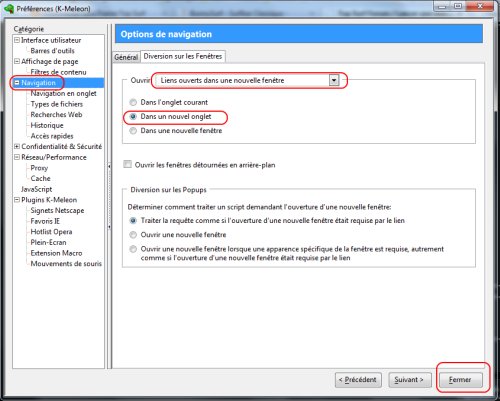Image resolution: width=500 pixels, height=401 pixels.
Task: Choose Dans une nouvelle fenêtre radio option
Action: pyautogui.click(x=133, y=131)
